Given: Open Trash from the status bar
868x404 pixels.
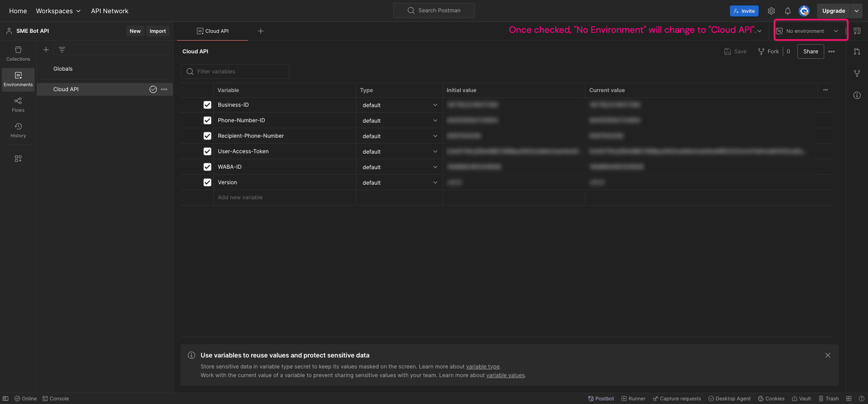Looking at the screenshot, I should pyautogui.click(x=828, y=399).
